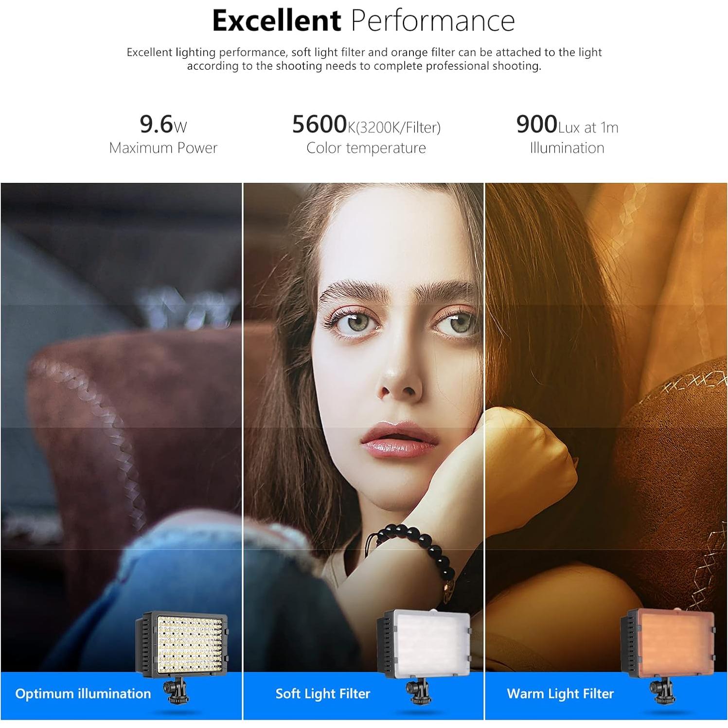
Task: Click the Excellent Performance heading
Action: pyautogui.click(x=363, y=21)
